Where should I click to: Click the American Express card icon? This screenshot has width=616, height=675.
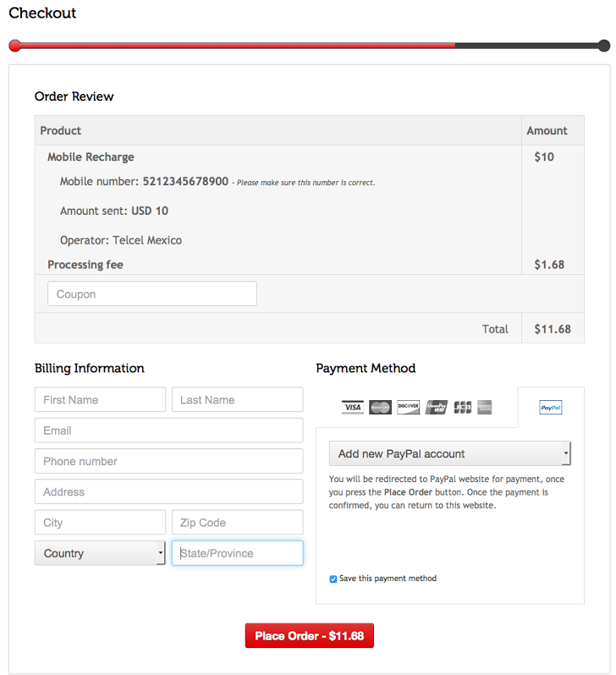pos(485,407)
